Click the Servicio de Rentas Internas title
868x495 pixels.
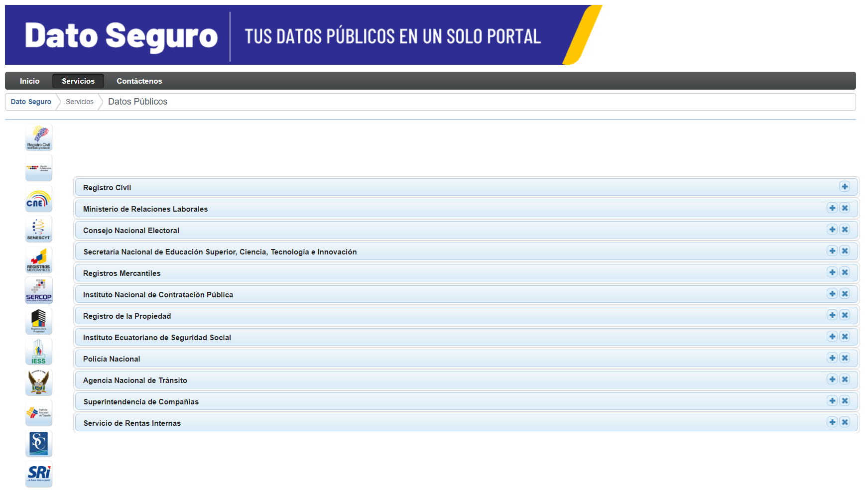click(x=132, y=423)
